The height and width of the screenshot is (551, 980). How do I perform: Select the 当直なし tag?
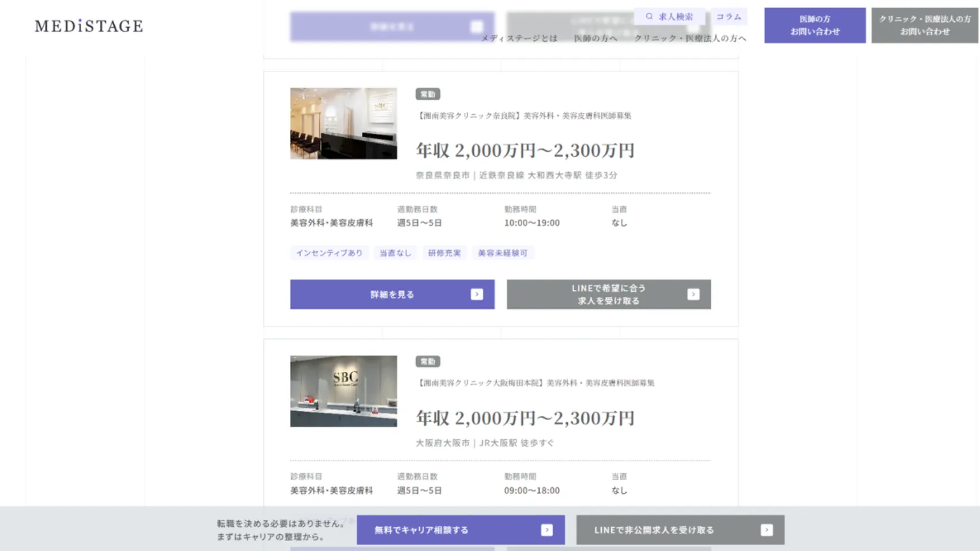click(x=395, y=253)
